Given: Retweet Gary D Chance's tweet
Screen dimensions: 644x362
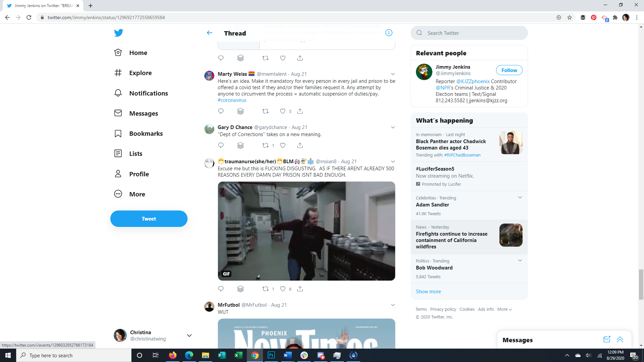Looking at the screenshot, I should [265, 145].
